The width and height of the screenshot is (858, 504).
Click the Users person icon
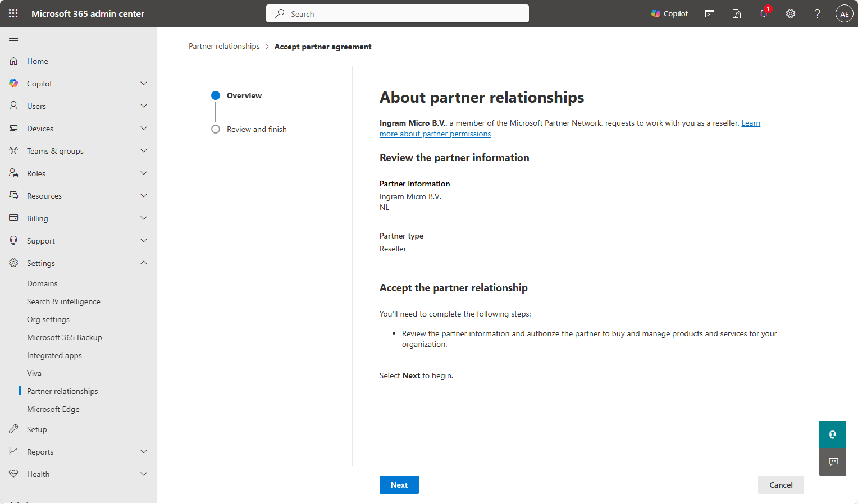click(13, 106)
